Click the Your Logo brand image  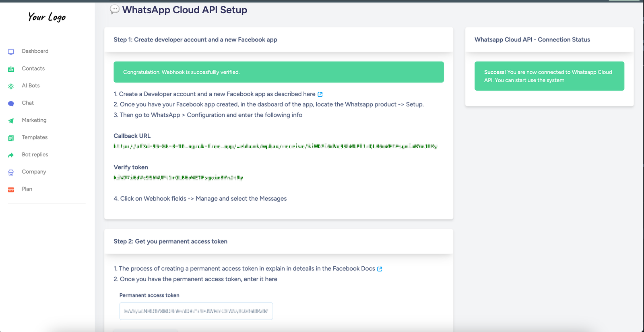click(x=47, y=17)
